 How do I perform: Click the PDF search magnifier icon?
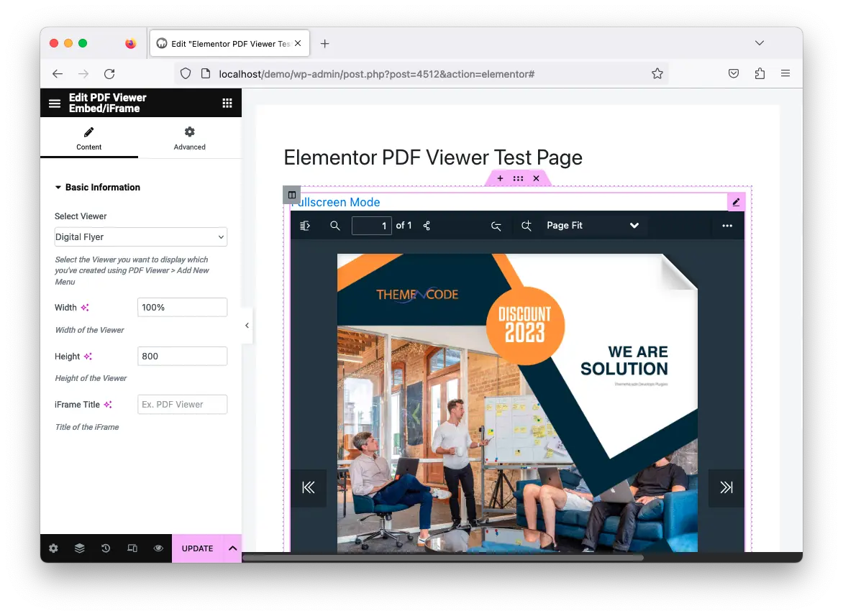coord(335,226)
